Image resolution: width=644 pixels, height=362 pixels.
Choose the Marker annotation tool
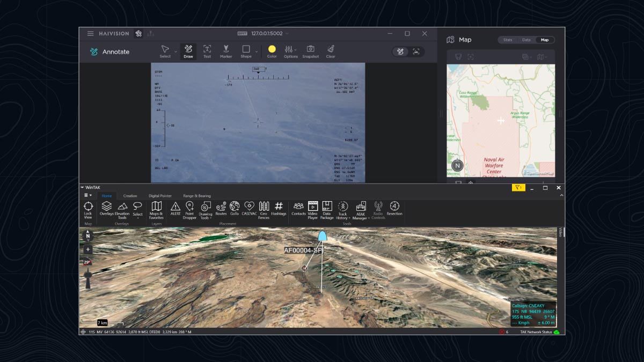pos(226,51)
